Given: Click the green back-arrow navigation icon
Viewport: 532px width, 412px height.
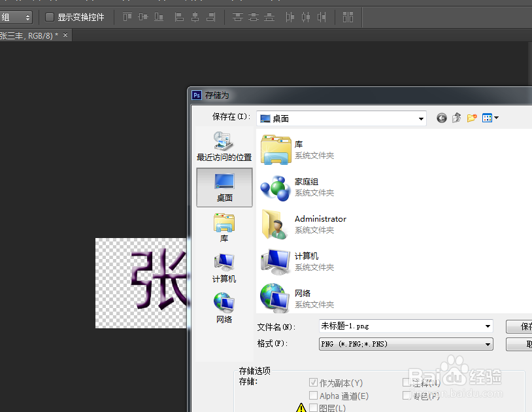Looking at the screenshot, I should point(442,118).
